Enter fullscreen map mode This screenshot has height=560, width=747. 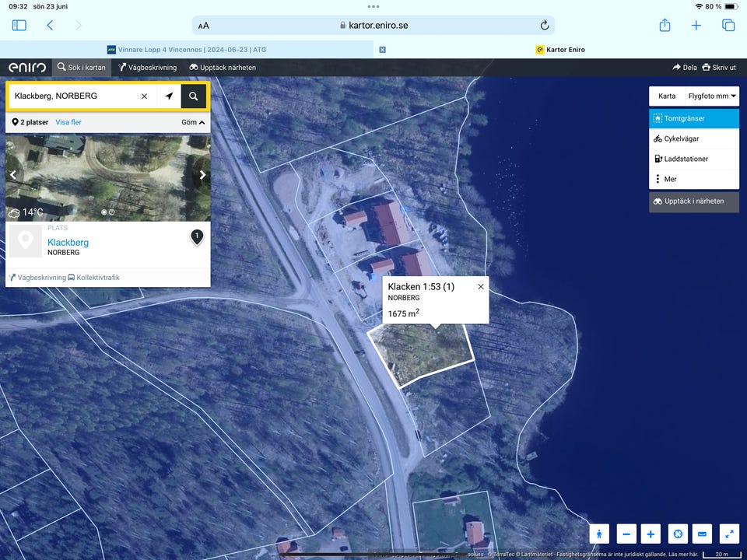tap(729, 534)
